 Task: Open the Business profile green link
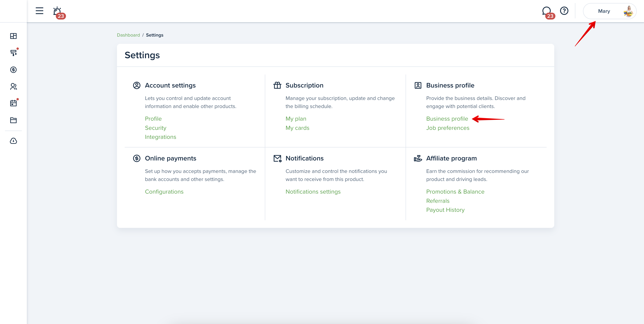447,119
